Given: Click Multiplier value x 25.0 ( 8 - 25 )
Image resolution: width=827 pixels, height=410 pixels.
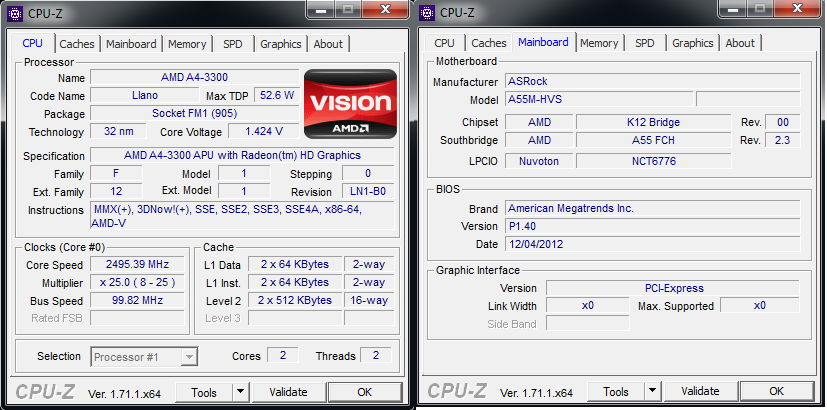Looking at the screenshot, I should click(x=137, y=282).
